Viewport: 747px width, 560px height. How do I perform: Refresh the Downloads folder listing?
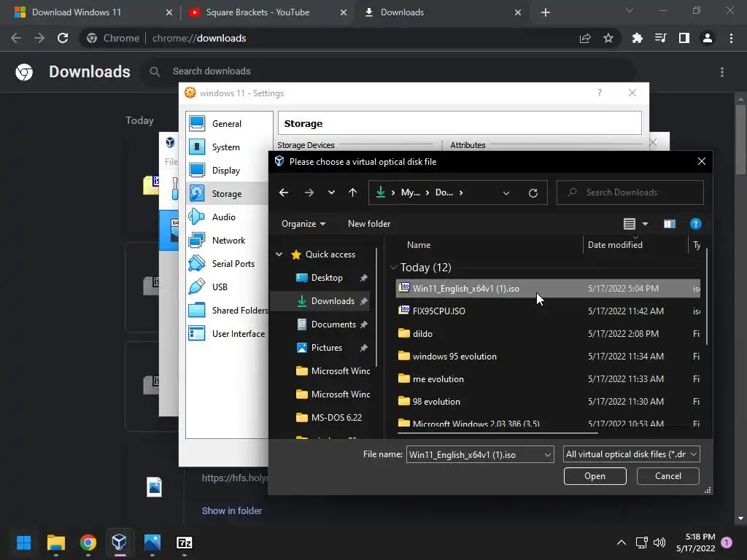pos(533,192)
